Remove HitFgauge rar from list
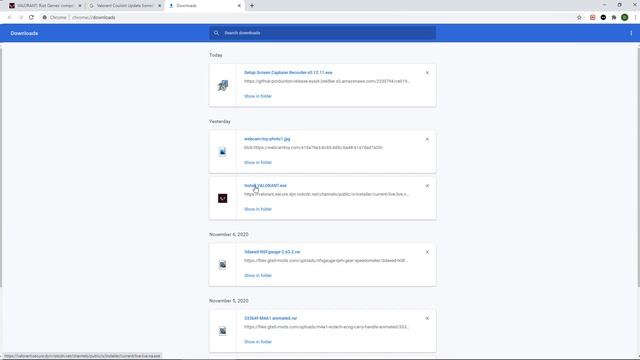 pos(427,252)
